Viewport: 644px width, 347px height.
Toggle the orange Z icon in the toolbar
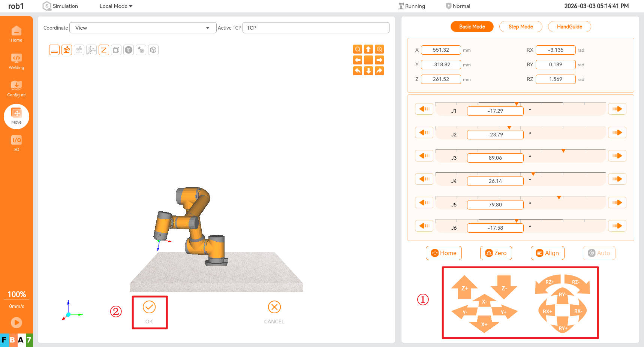click(104, 50)
